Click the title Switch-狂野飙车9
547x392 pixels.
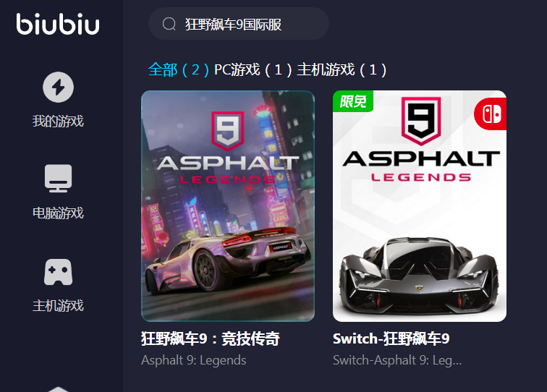coord(391,338)
